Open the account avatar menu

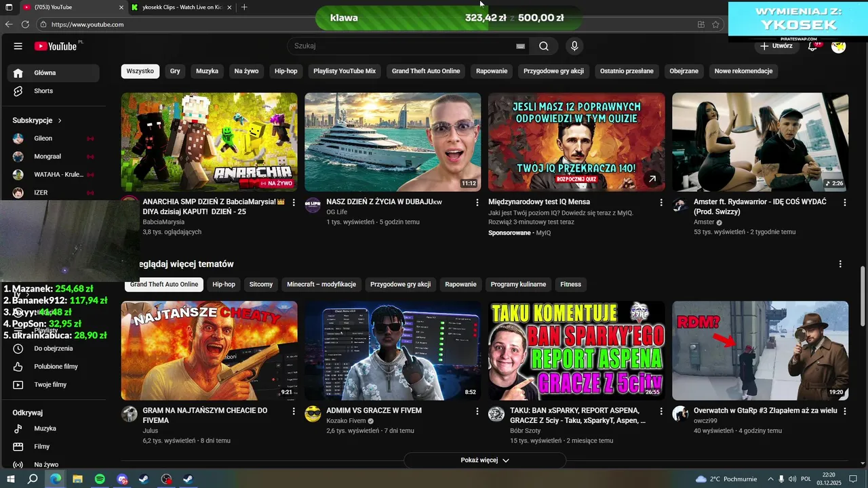tap(839, 46)
